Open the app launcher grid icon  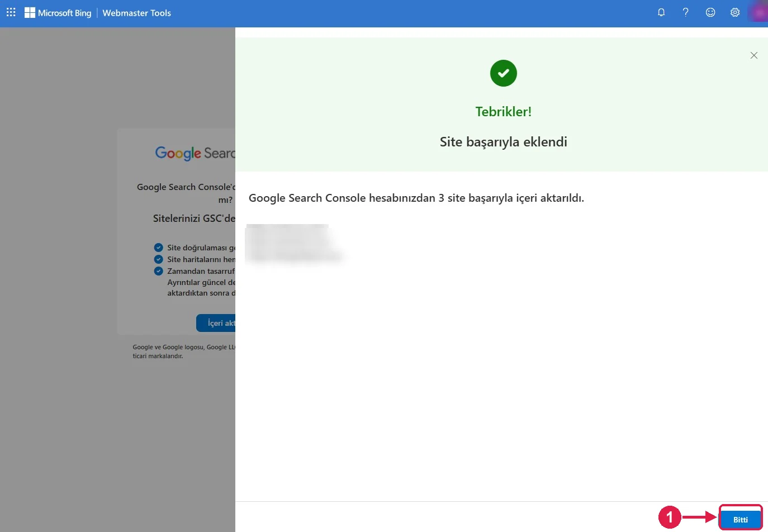(x=11, y=12)
